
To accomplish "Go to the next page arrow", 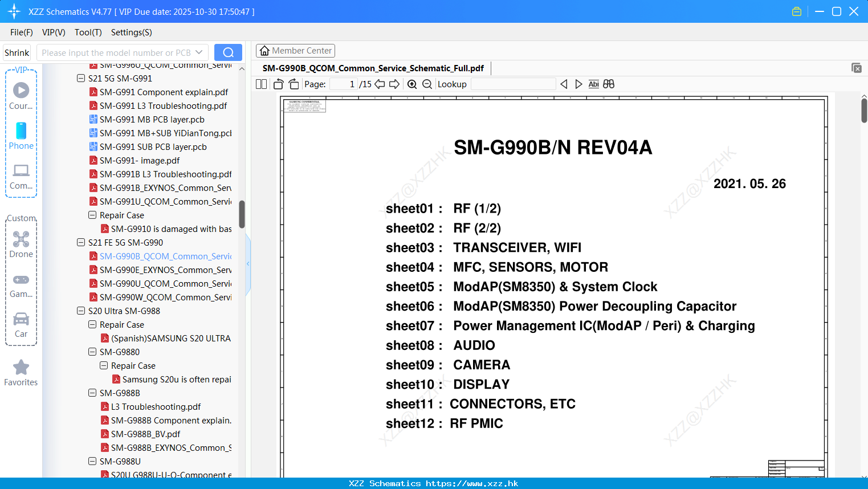I will (x=394, y=84).
